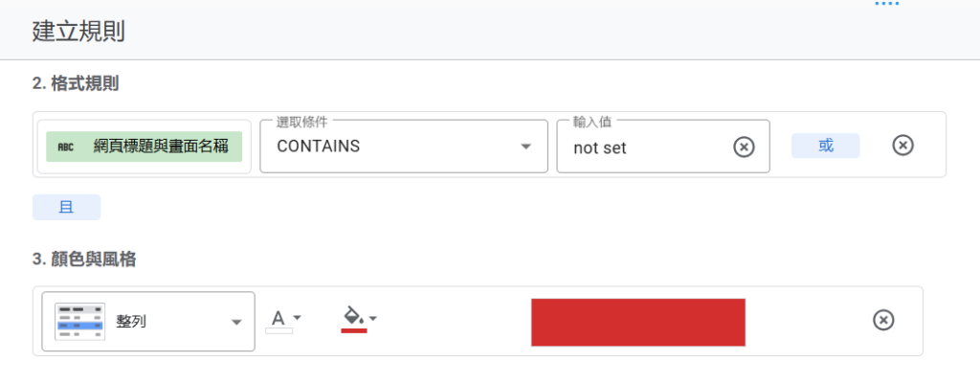
Task: Add an 或 condition
Action: pos(825,146)
